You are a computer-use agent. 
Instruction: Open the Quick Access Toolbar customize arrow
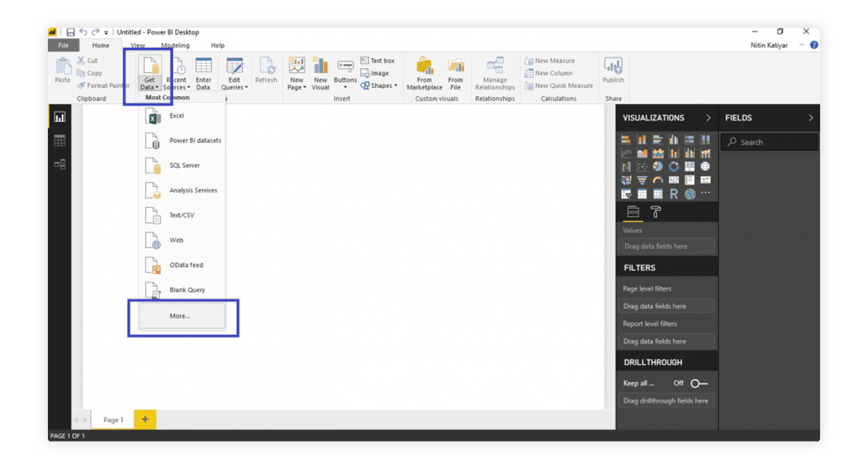(x=106, y=33)
